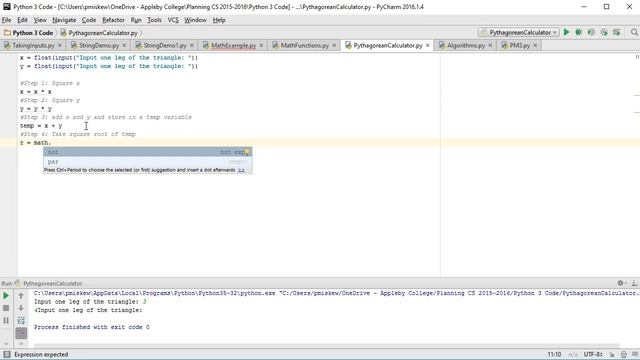Screen dimensions: 640x360
Task: Start debugging with the bug icon
Action: point(578,32)
